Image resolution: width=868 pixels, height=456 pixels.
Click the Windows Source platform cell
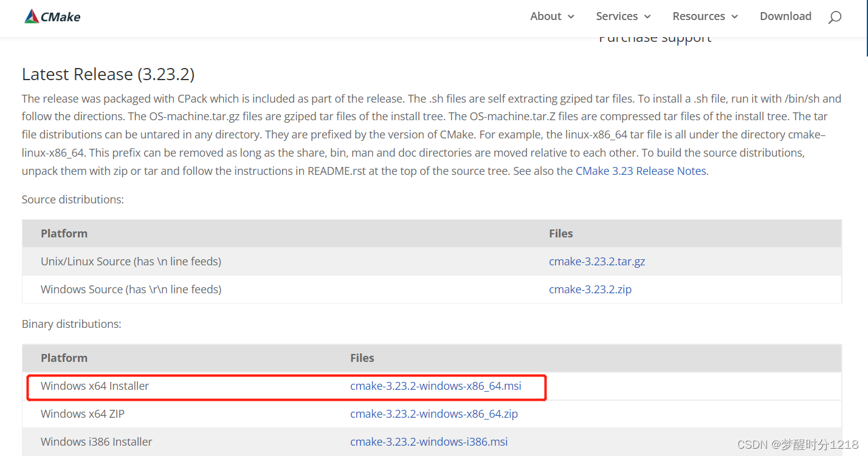coord(131,290)
